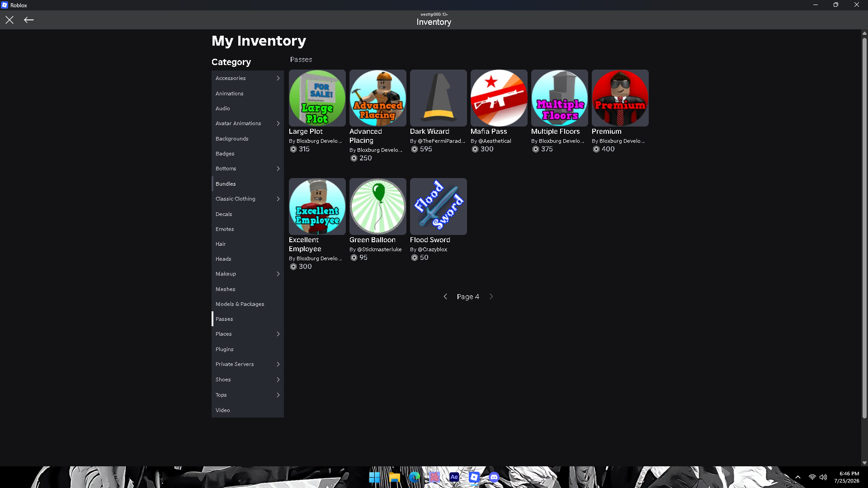Image resolution: width=868 pixels, height=488 pixels.
Task: Open the Green Balloon pass thumbnail
Action: pyautogui.click(x=378, y=206)
